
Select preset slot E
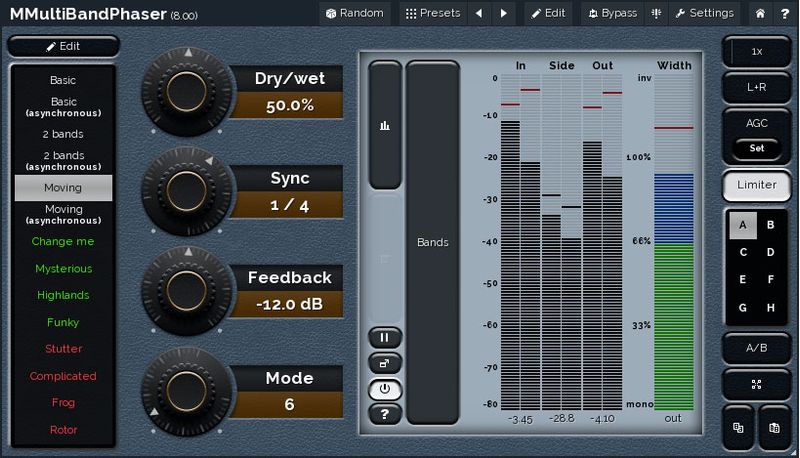pos(743,279)
